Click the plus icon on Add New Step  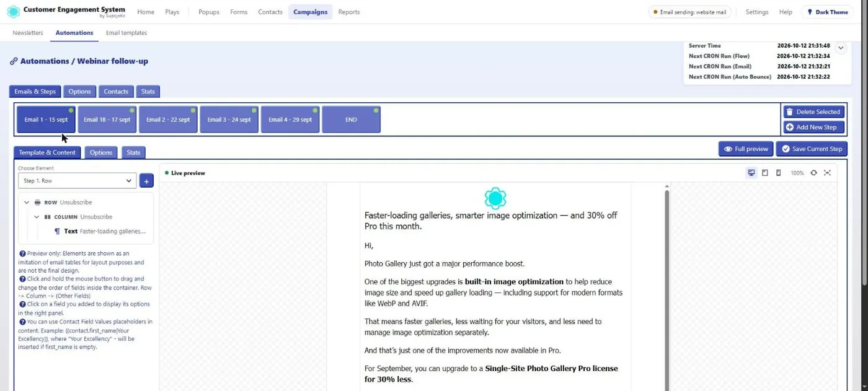[789, 127]
